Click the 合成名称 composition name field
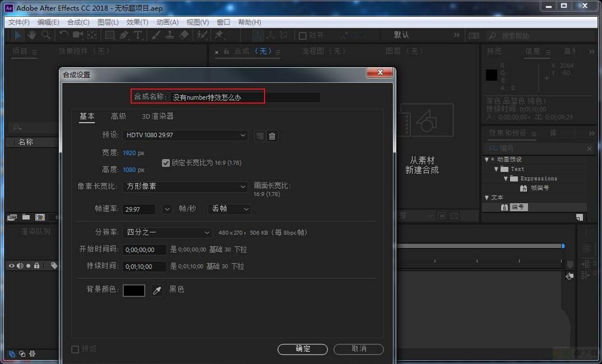 [x=246, y=97]
